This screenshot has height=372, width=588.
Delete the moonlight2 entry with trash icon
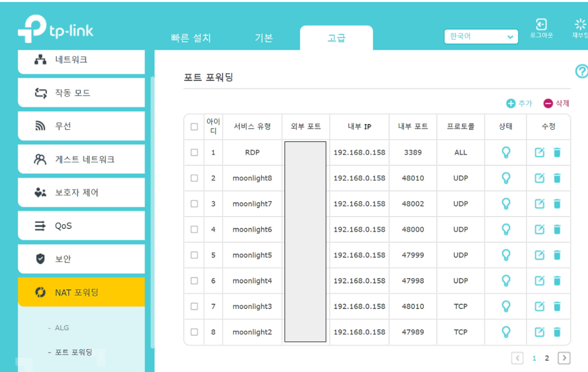coord(557,332)
